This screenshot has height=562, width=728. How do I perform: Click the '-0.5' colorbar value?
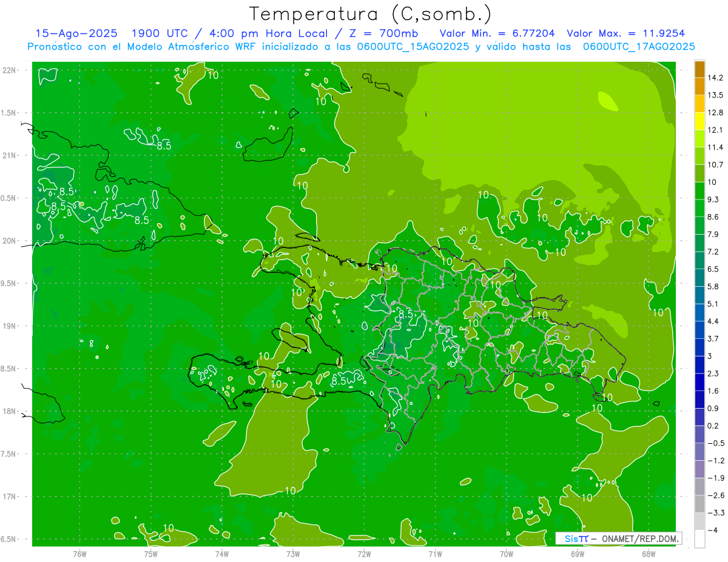click(x=715, y=443)
